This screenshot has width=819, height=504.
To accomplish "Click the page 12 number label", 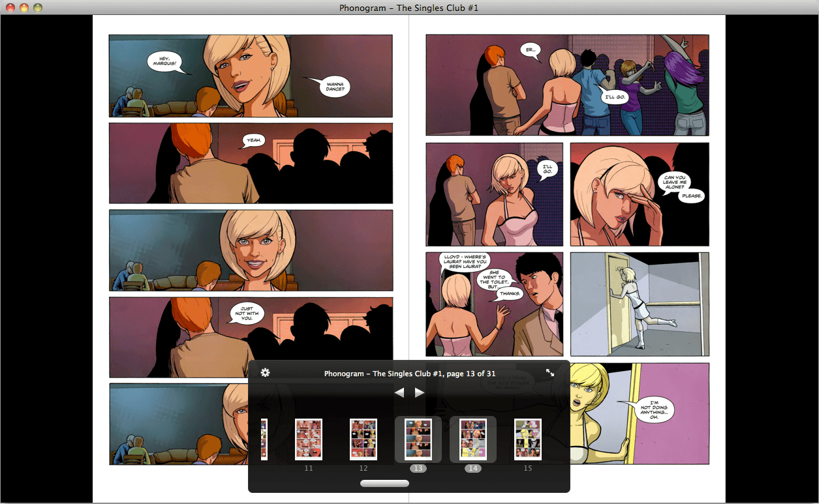I will [x=363, y=468].
